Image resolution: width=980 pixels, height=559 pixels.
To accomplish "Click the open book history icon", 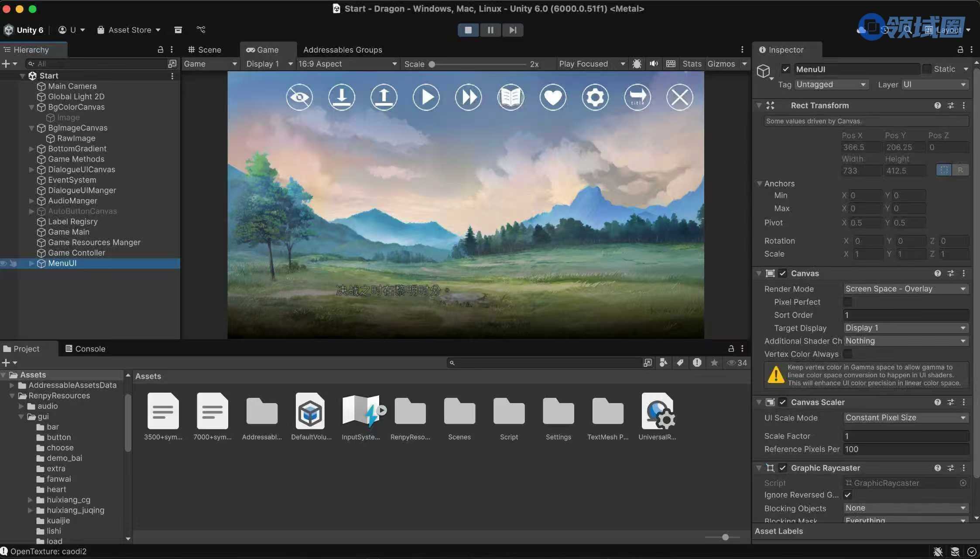I will (511, 97).
